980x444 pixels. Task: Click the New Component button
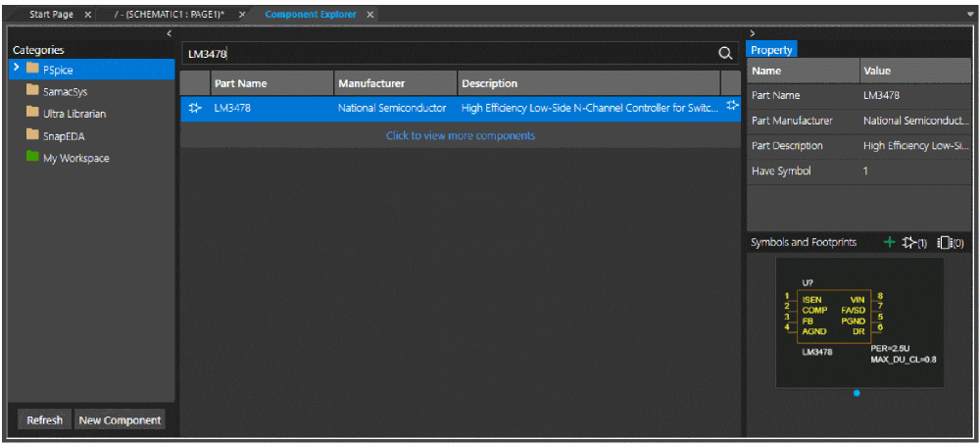click(x=120, y=420)
